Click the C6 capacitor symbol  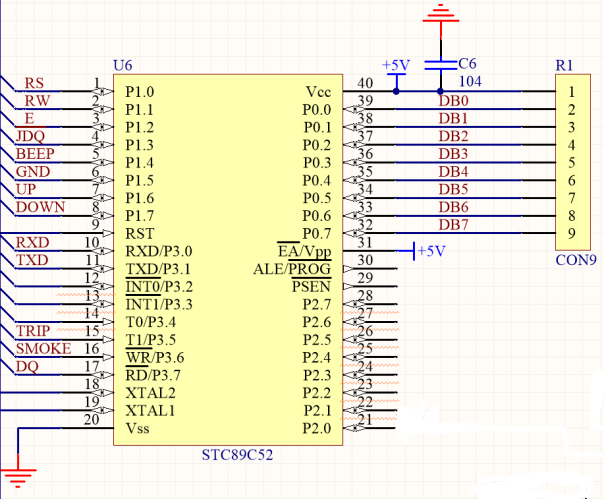pos(441,65)
